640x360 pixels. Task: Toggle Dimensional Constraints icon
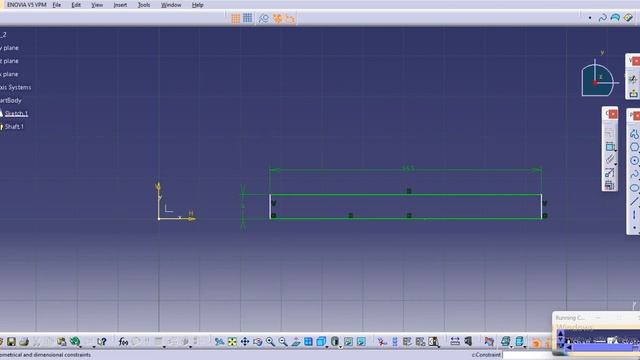pos(290,18)
